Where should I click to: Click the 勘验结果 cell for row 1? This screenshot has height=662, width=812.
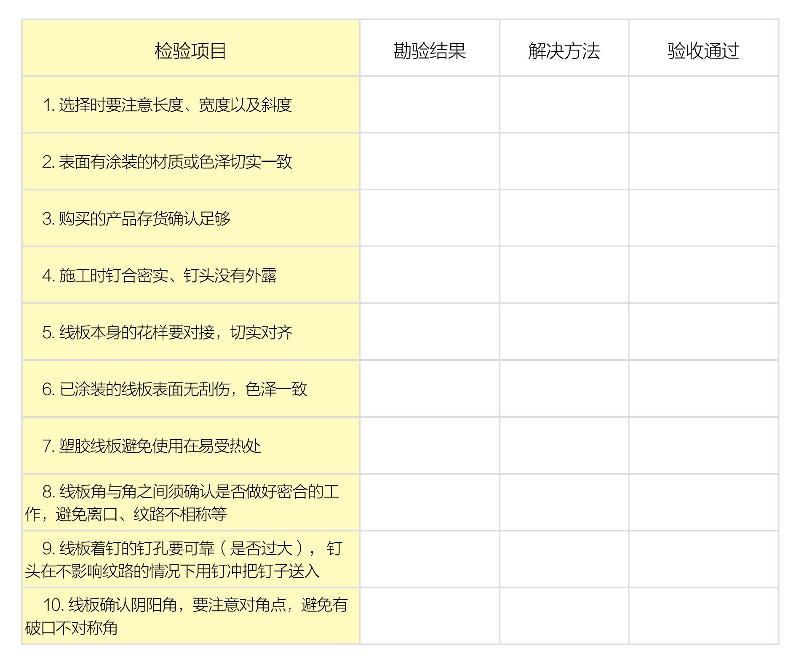click(x=430, y=104)
